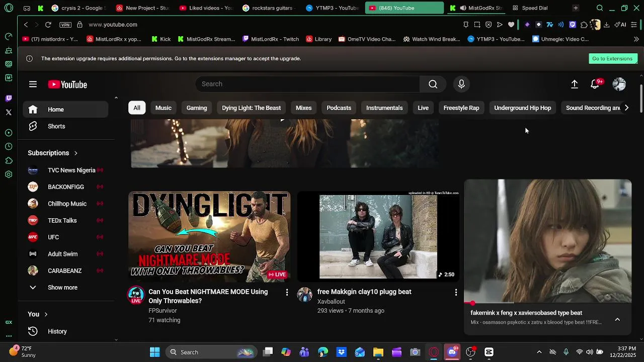Open the YouTube account avatar menu
The height and width of the screenshot is (362, 644).
[x=619, y=84]
